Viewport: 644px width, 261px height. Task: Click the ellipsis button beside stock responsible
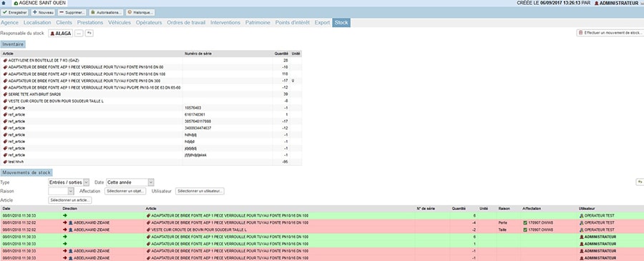click(x=79, y=33)
